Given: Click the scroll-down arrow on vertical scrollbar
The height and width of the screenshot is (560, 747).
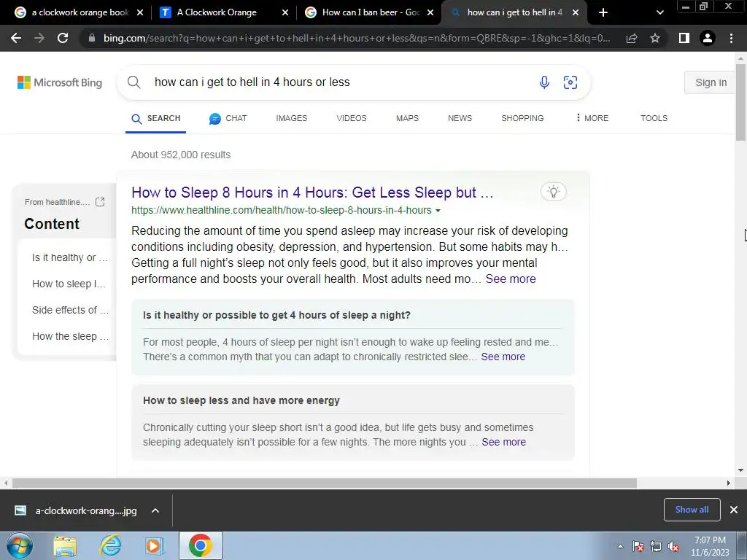Looking at the screenshot, I should [x=740, y=470].
